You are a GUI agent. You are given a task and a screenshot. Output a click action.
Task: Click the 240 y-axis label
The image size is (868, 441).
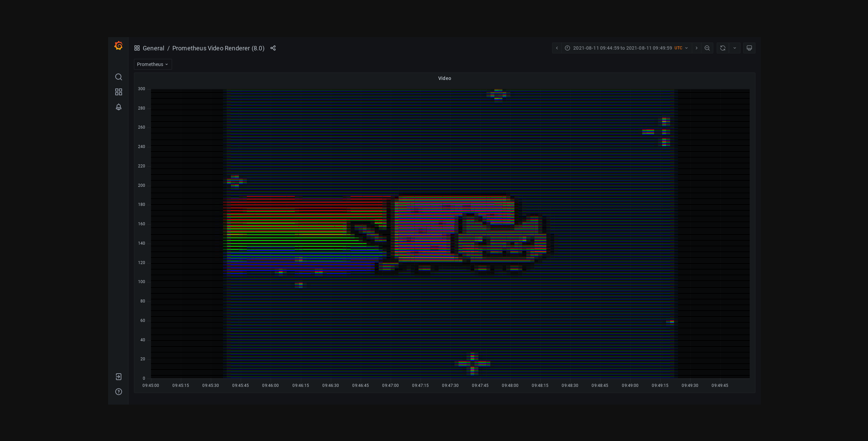[141, 147]
